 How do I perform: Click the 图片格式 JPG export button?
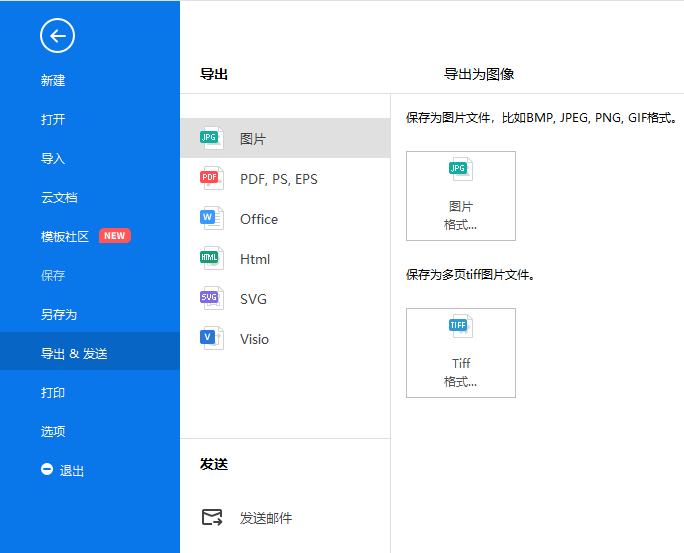point(460,196)
